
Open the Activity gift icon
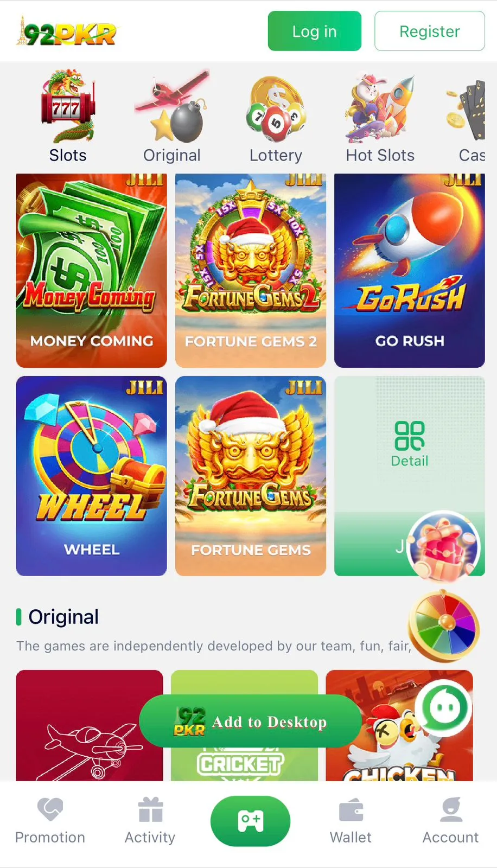[x=150, y=809]
